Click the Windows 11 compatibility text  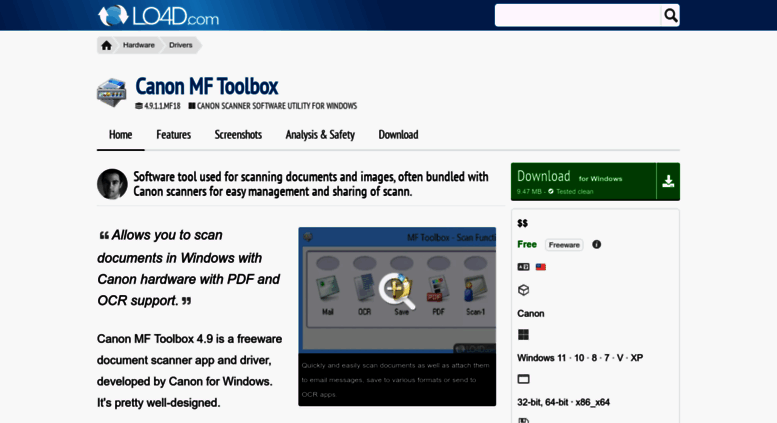click(580, 358)
